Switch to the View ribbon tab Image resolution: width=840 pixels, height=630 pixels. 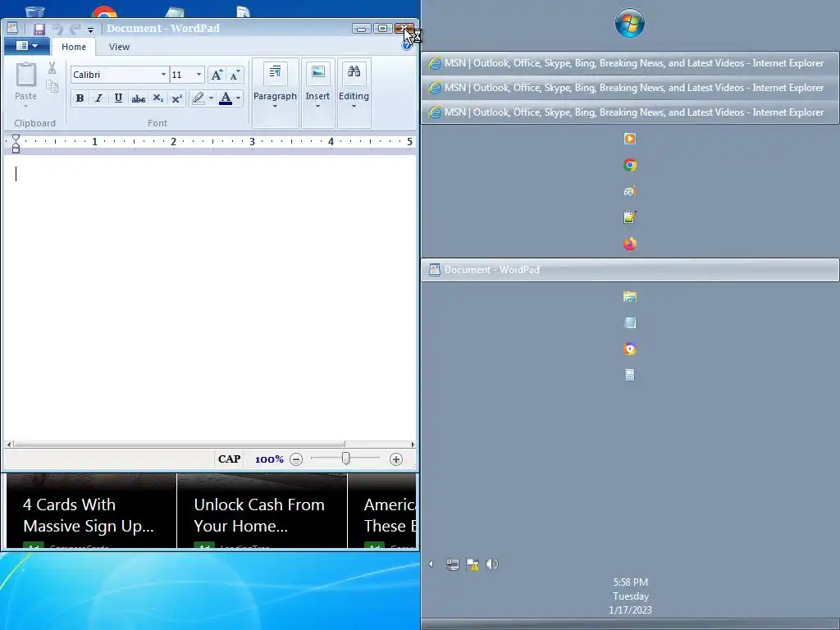point(119,47)
